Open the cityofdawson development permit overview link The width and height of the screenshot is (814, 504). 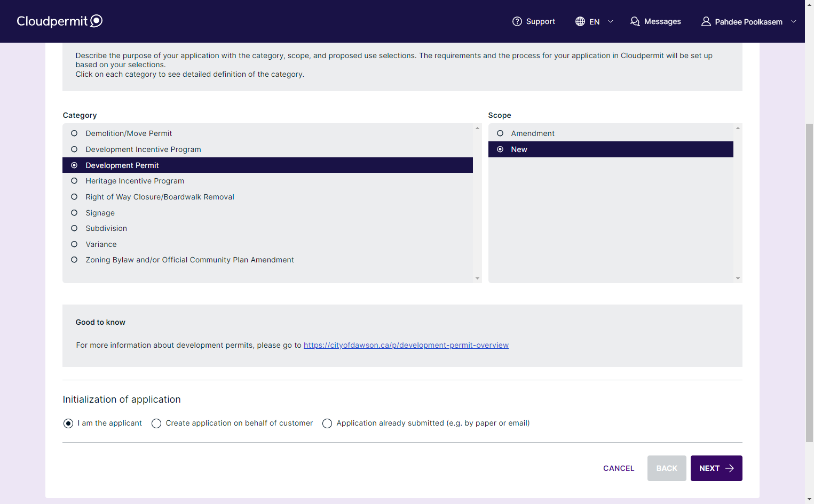406,345
